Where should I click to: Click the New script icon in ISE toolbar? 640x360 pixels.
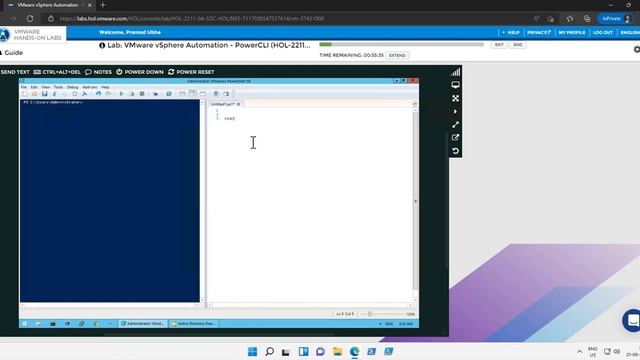24,94
